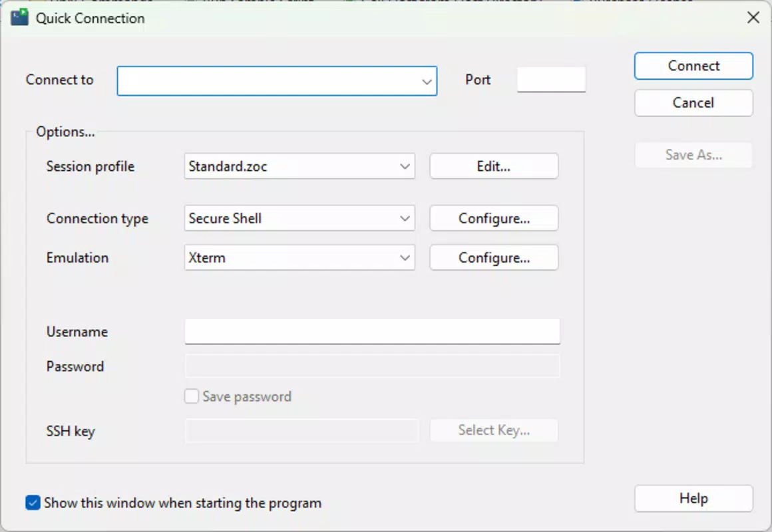Toggle the Save password checkbox
The height and width of the screenshot is (532, 772).
(192, 396)
